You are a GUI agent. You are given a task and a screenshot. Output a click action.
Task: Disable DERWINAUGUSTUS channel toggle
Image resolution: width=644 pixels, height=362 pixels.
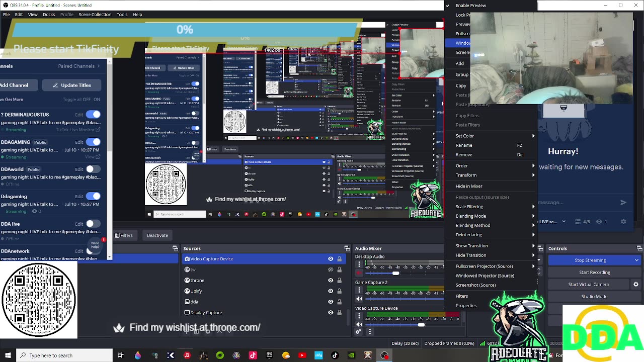click(x=93, y=115)
